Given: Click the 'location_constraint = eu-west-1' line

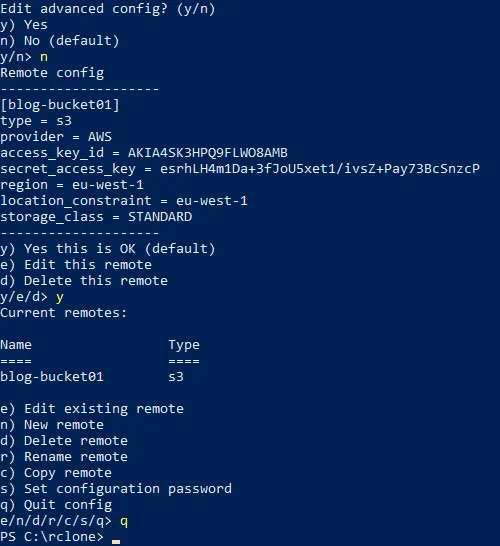Looking at the screenshot, I should [x=124, y=201].
